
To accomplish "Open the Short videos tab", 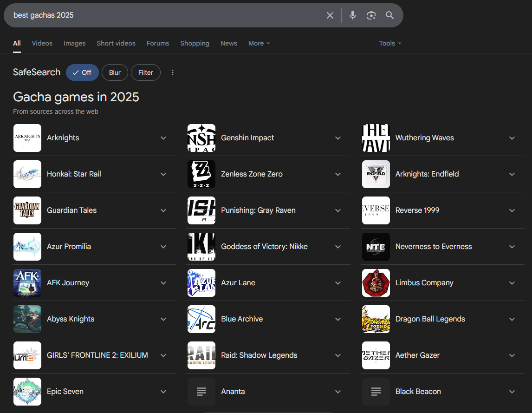I will click(x=116, y=43).
